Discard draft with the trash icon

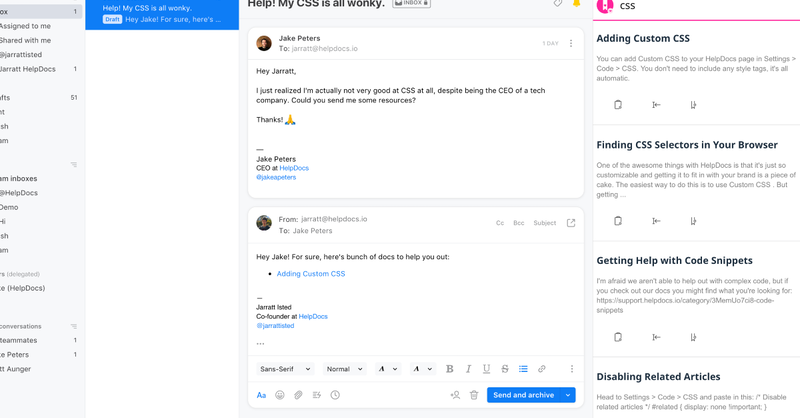click(474, 395)
